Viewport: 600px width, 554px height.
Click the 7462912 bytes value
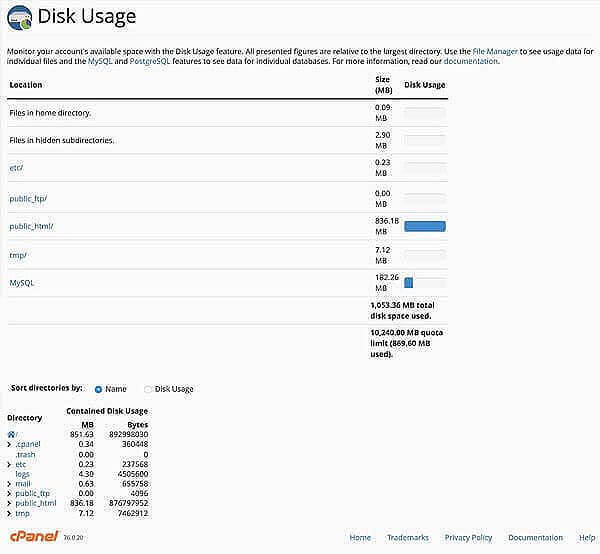point(133,513)
